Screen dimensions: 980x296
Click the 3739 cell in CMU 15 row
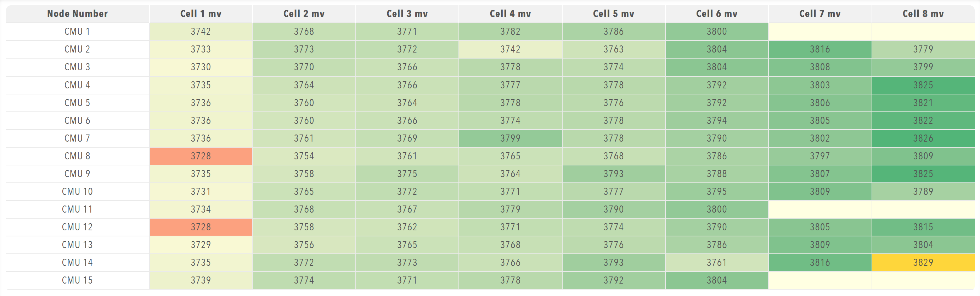pos(201,280)
